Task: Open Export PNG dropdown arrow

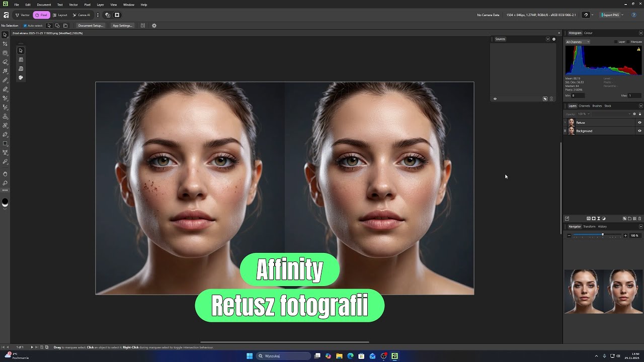Action: [622, 15]
